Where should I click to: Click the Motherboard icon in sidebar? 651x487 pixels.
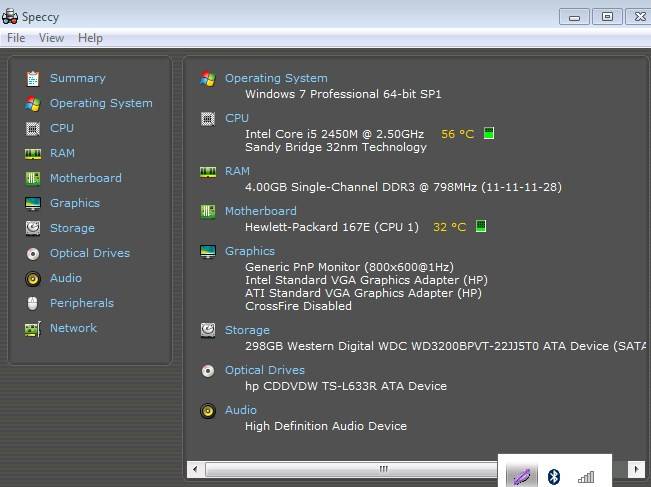pos(33,179)
